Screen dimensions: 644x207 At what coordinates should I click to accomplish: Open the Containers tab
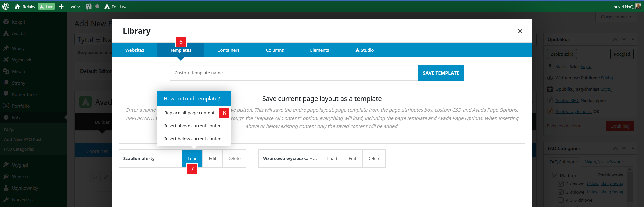(x=228, y=50)
